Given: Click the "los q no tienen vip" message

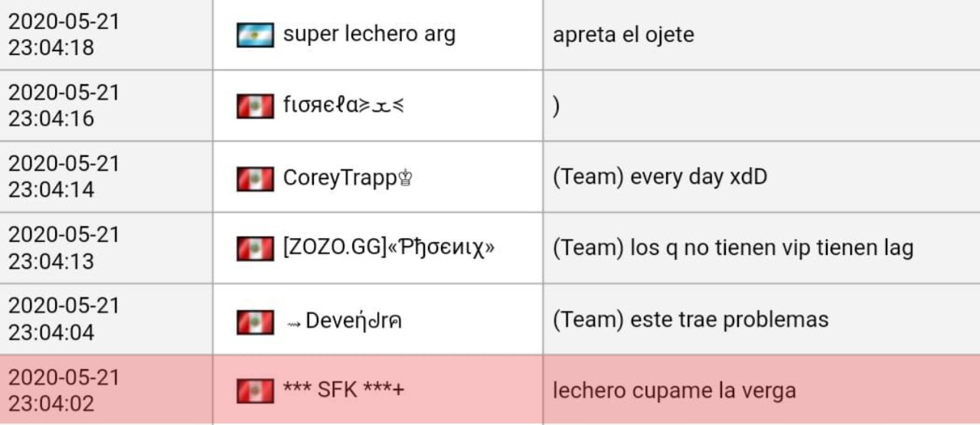Looking at the screenshot, I should [733, 249].
